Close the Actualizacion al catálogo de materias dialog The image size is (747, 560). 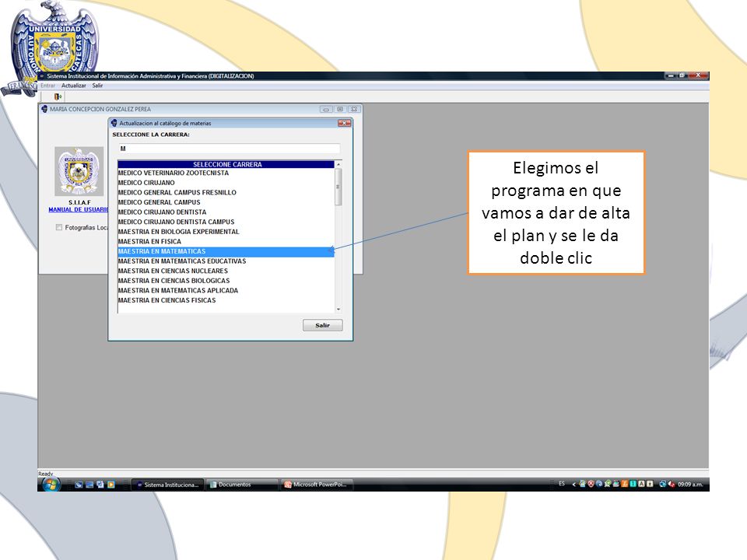click(345, 124)
